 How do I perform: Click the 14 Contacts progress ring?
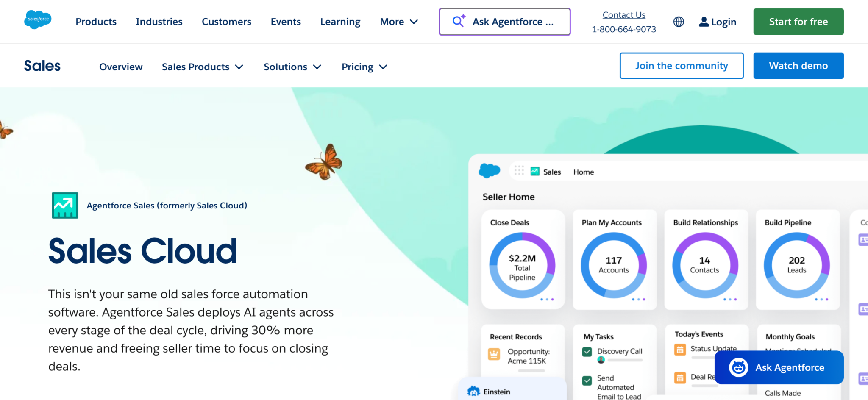(705, 265)
